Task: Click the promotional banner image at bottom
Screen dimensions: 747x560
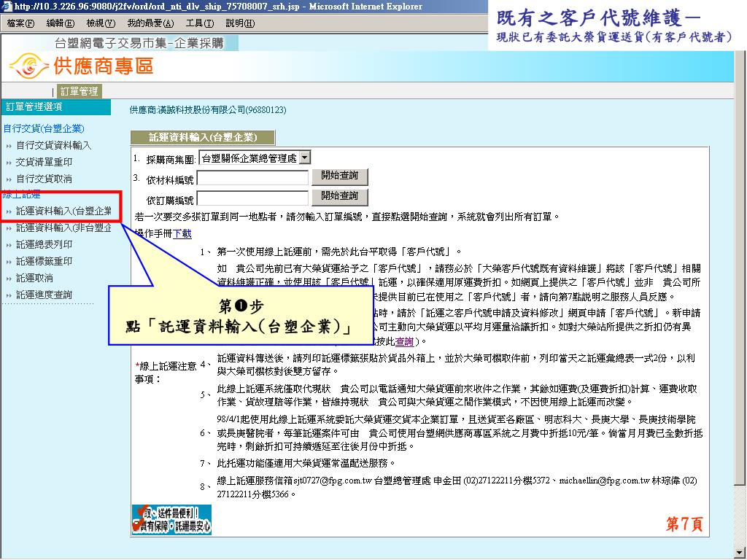Action: [171, 519]
